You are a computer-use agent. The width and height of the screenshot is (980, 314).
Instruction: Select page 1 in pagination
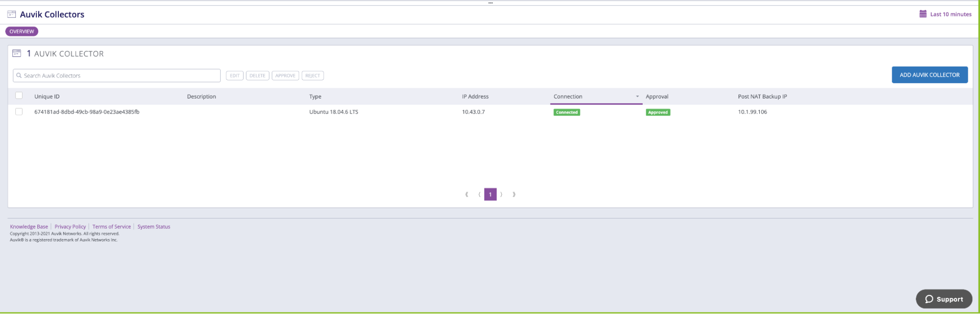click(490, 194)
